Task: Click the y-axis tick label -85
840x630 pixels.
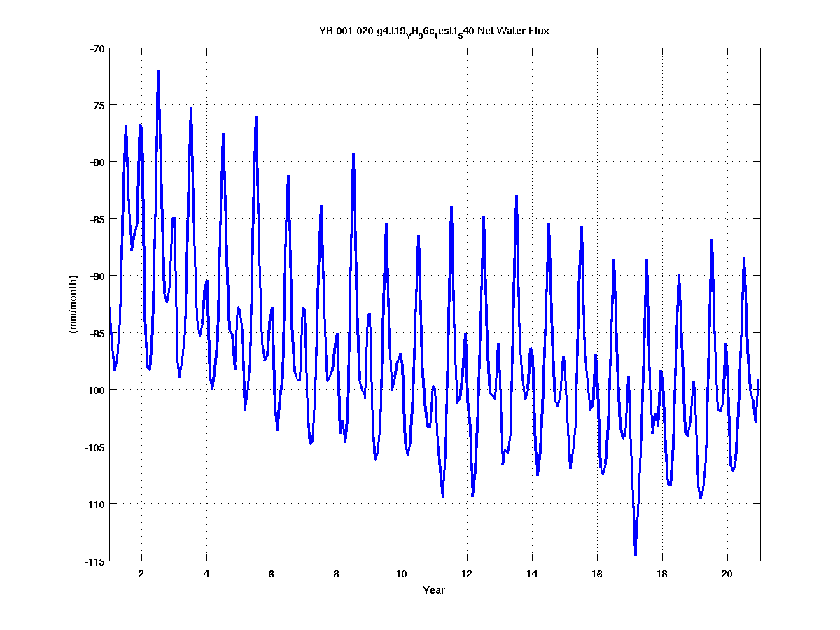Action: tap(97, 219)
